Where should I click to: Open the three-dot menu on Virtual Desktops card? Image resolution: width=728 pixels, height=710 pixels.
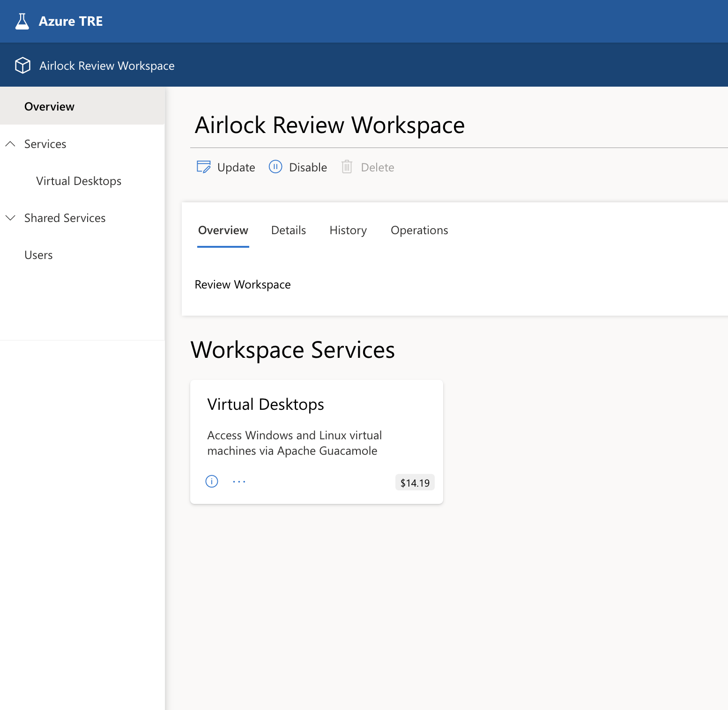pyautogui.click(x=239, y=481)
